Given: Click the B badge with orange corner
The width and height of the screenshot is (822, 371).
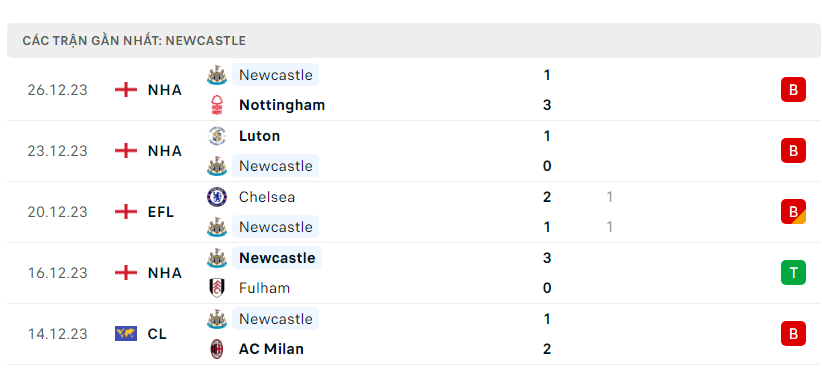Looking at the screenshot, I should tap(793, 212).
